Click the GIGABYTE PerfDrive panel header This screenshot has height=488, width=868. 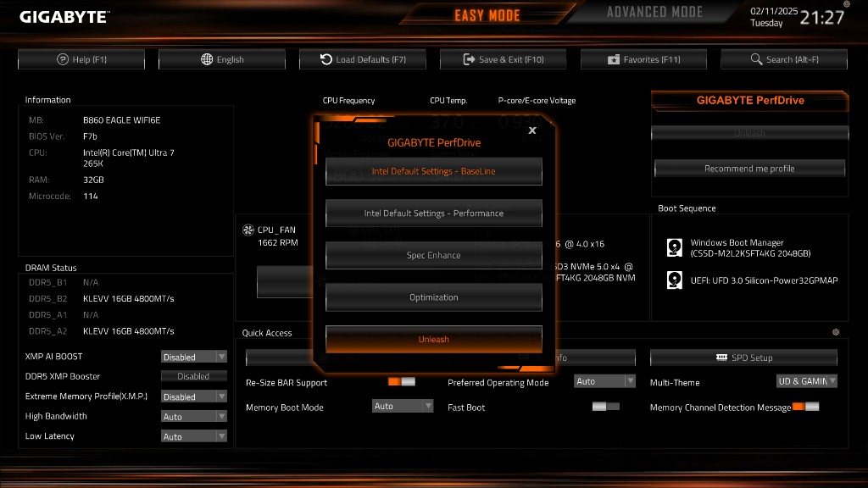[x=750, y=100]
